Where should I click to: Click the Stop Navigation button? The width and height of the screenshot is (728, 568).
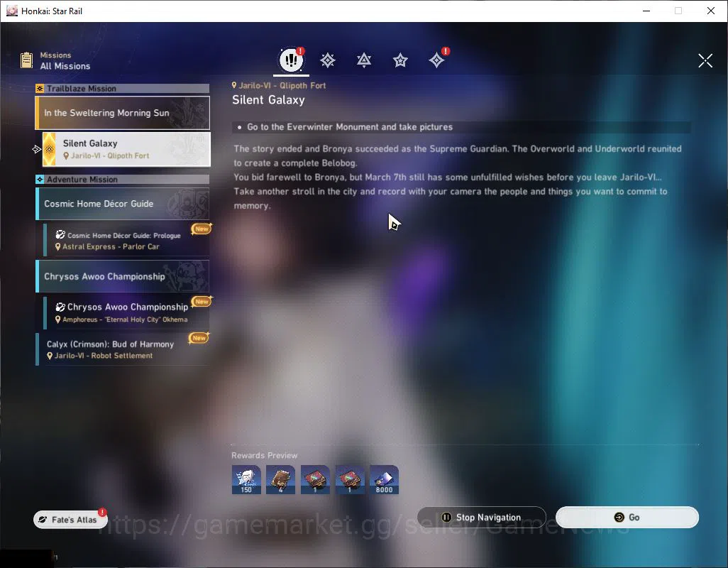[482, 518]
